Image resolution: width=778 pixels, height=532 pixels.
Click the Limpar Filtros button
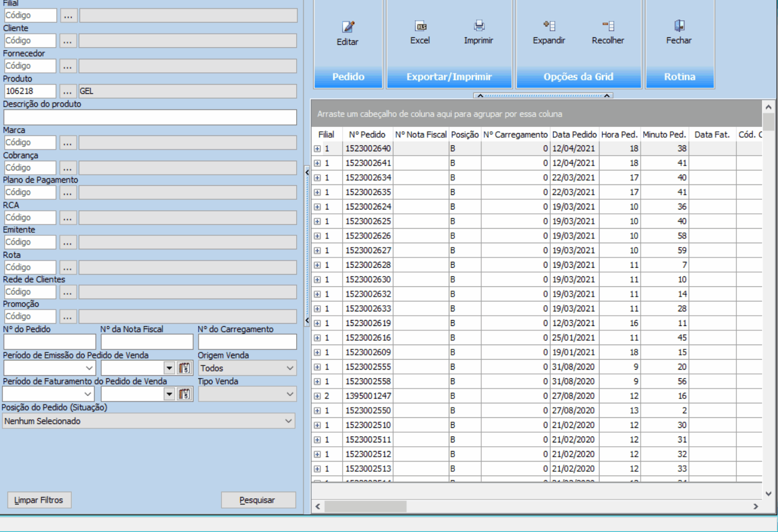coord(39,500)
